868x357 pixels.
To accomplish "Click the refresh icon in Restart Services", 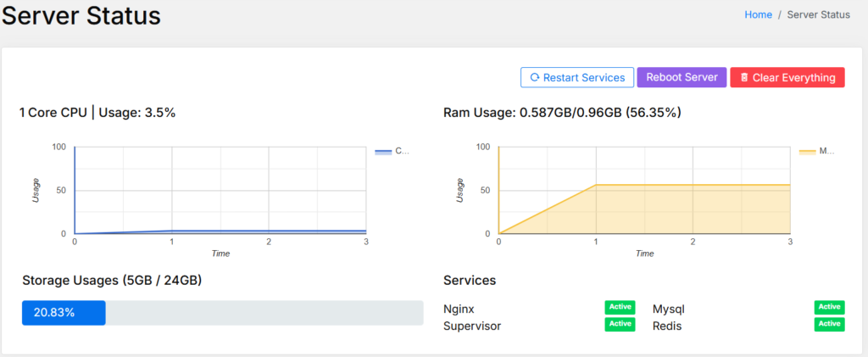I will (x=535, y=77).
